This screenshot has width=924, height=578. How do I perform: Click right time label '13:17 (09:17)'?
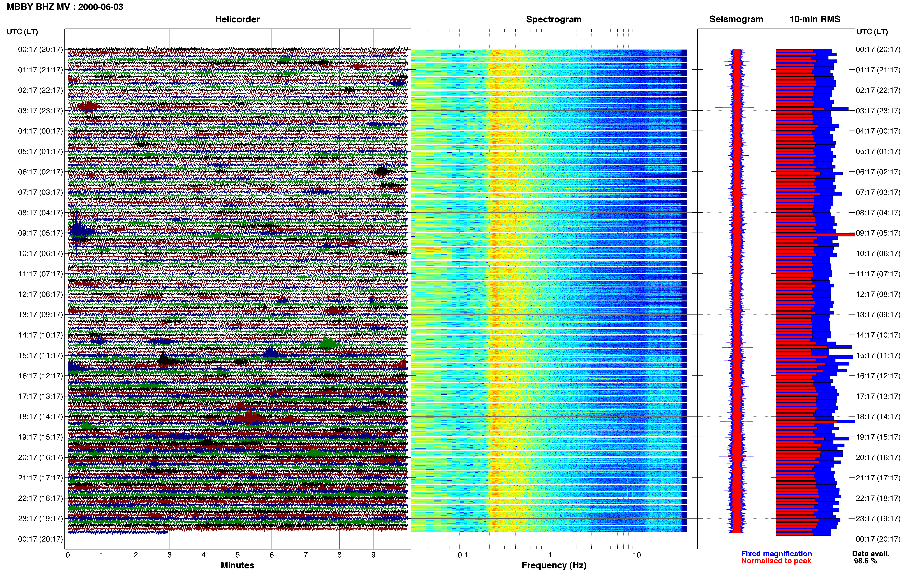(878, 314)
